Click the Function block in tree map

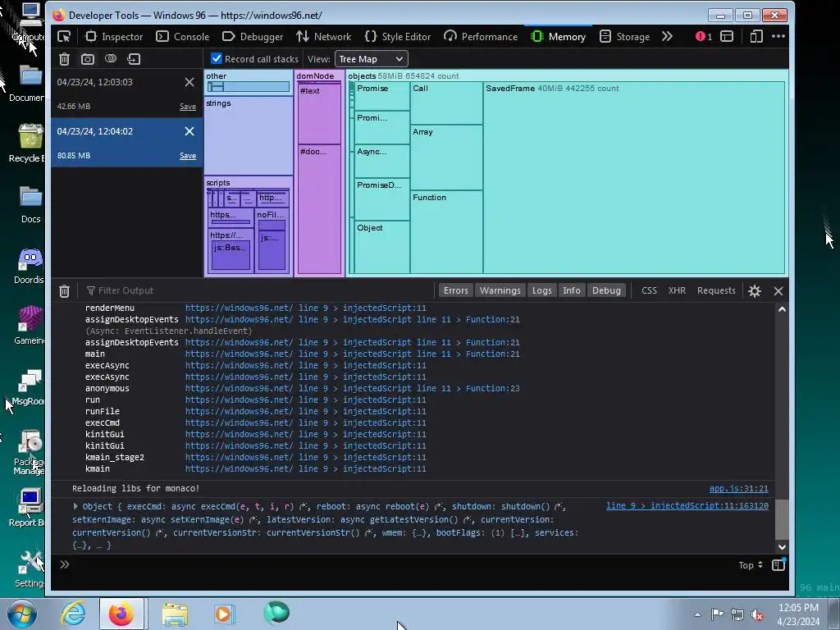coord(446,231)
